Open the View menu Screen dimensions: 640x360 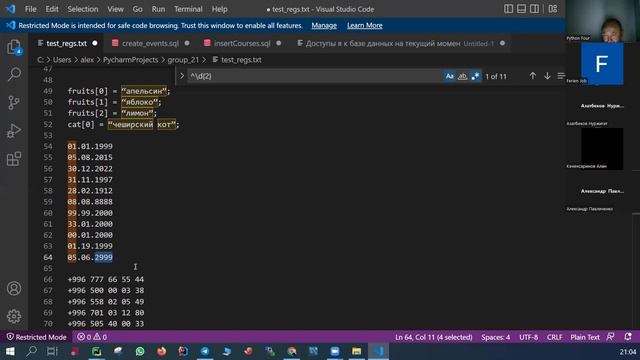coord(115,9)
